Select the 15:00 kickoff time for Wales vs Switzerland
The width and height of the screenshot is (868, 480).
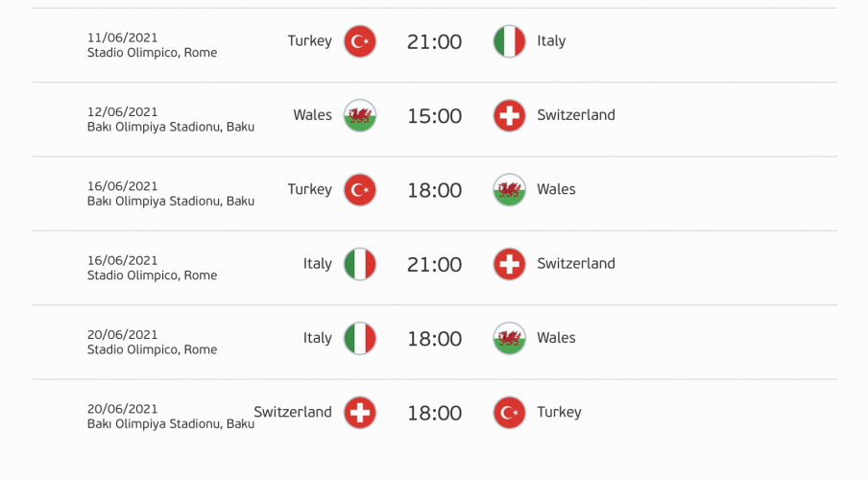click(x=434, y=116)
